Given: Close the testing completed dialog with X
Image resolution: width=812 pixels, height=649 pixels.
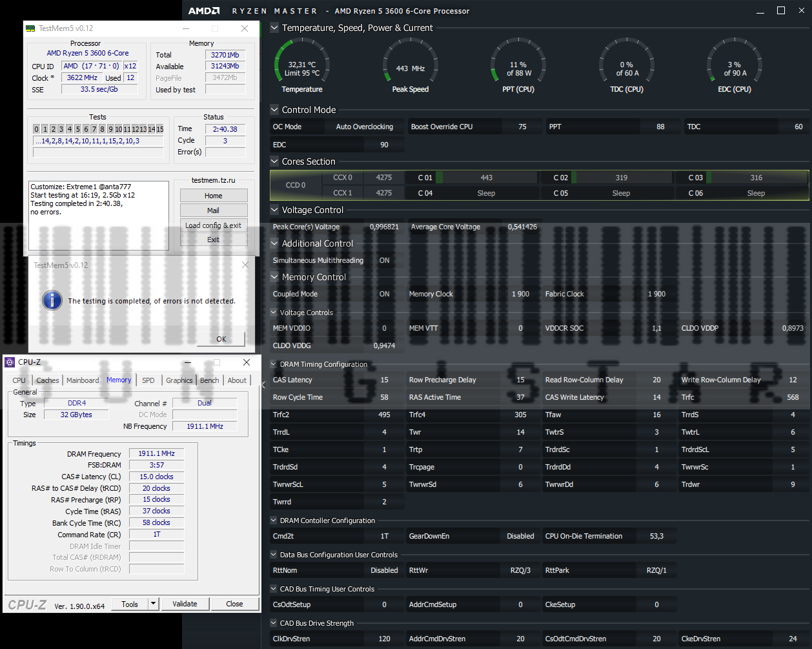Looking at the screenshot, I should click(245, 265).
